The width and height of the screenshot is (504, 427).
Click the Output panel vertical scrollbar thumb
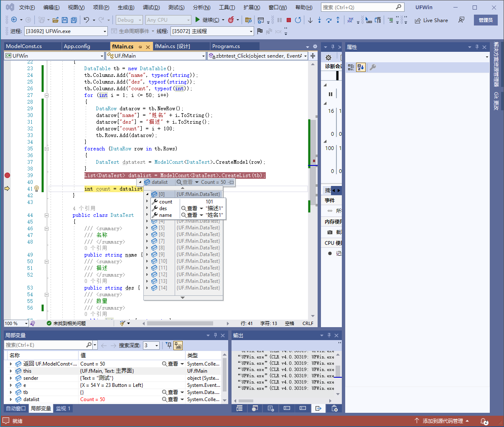coord(338,371)
